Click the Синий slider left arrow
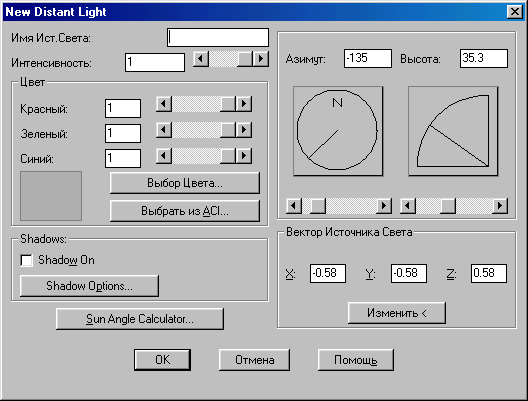 pyautogui.click(x=164, y=156)
